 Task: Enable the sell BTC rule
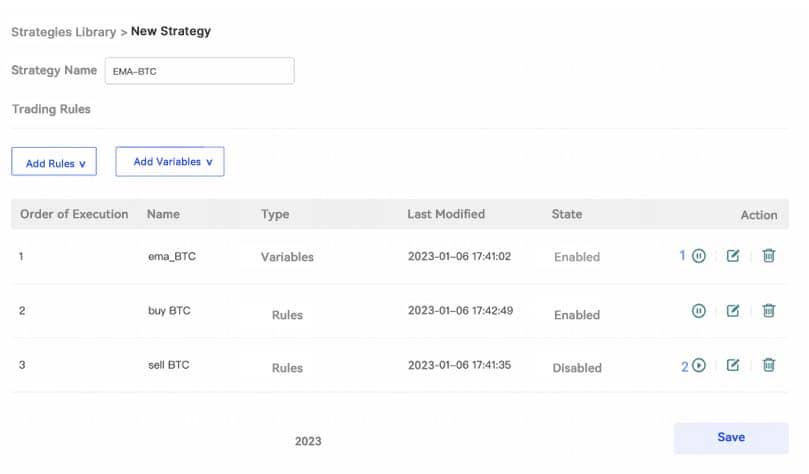(699, 366)
